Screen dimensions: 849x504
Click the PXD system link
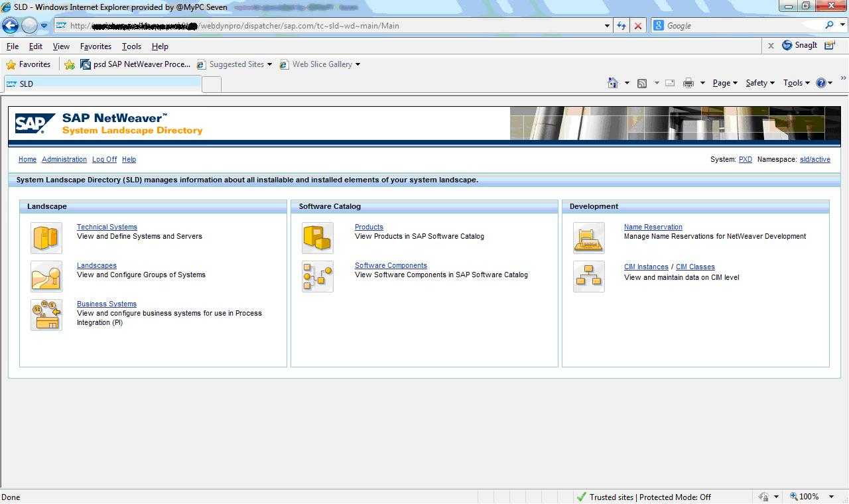coord(746,159)
